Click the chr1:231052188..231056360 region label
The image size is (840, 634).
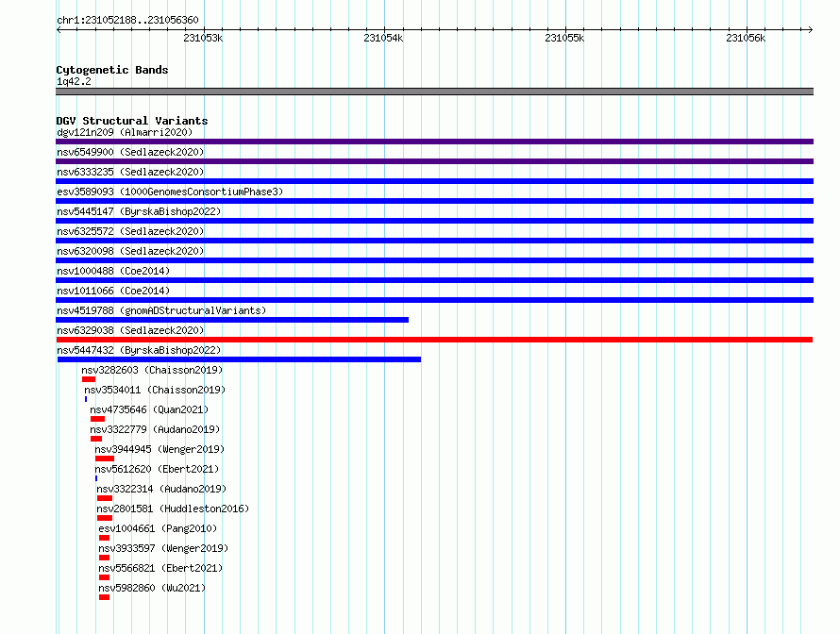point(127,20)
